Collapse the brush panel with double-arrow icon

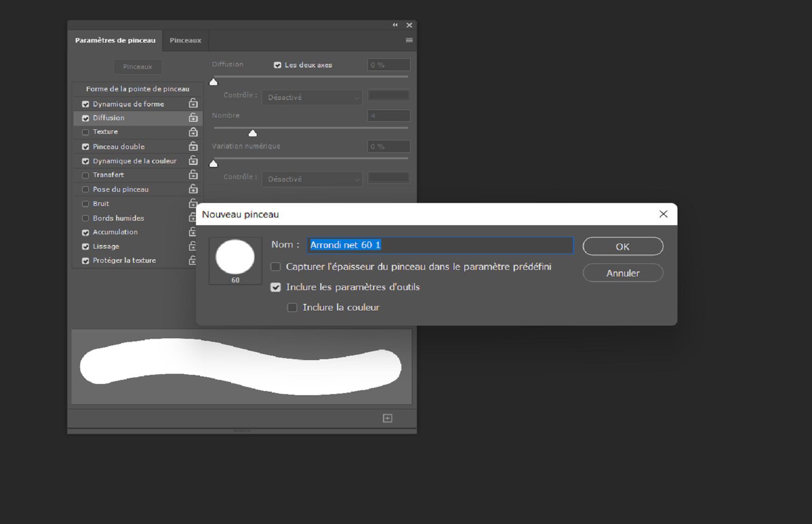tap(395, 25)
